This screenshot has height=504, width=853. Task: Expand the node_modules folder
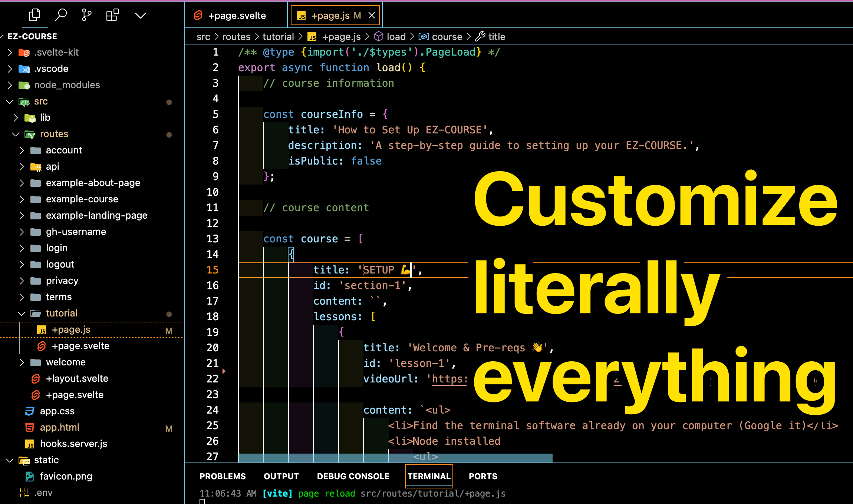10,85
